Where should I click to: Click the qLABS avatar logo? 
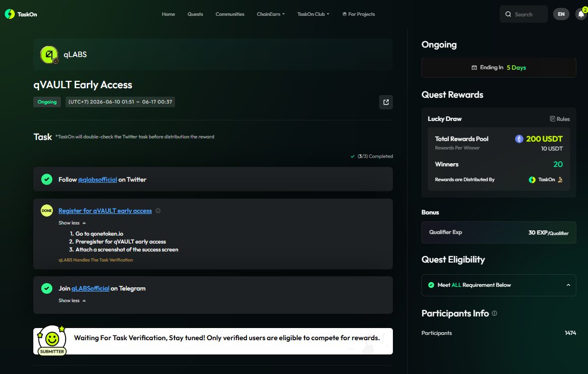tap(49, 55)
